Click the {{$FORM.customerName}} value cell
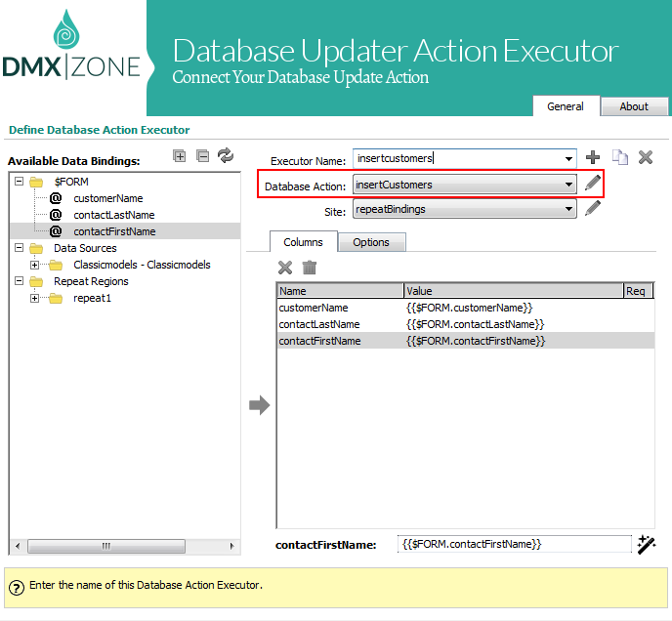The height and width of the screenshot is (621, 672). 469,308
